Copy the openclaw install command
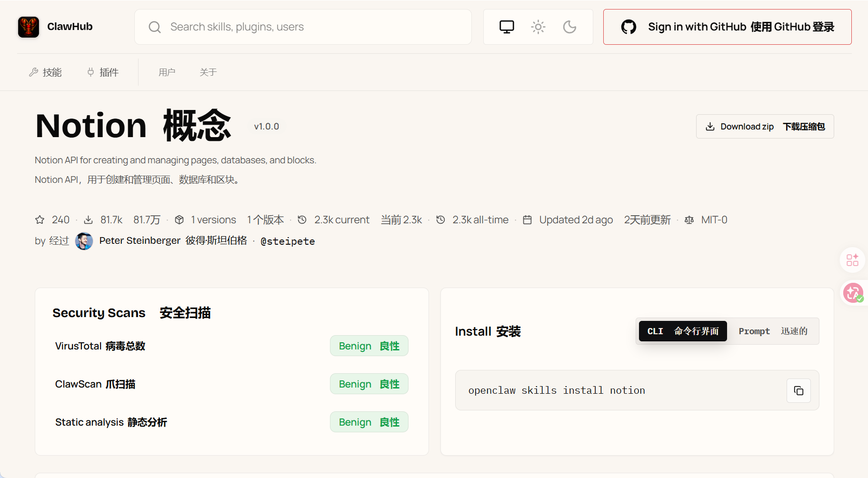This screenshot has height=478, width=868. pos(798,390)
